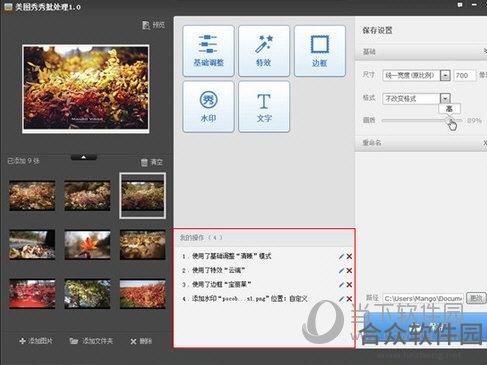Image resolution: width=487 pixels, height=365 pixels.
Task: Open the 尺寸 size dropdown arrow
Action: pos(445,75)
